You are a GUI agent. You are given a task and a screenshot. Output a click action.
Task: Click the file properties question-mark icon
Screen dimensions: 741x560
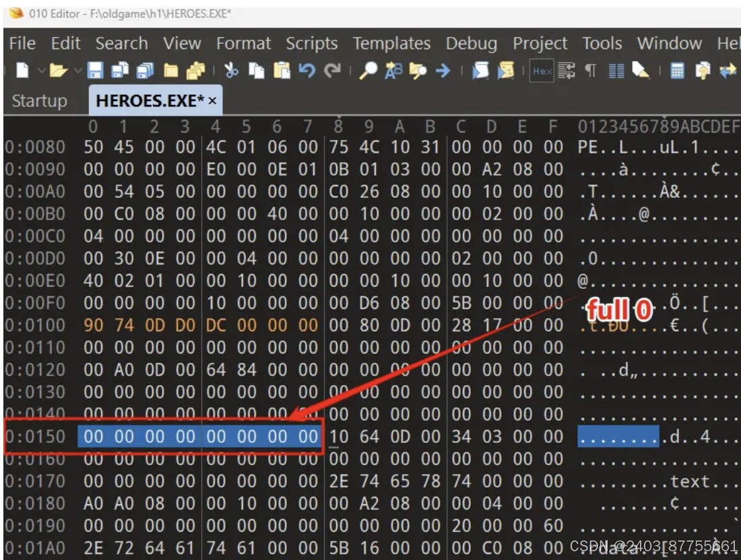point(703,71)
